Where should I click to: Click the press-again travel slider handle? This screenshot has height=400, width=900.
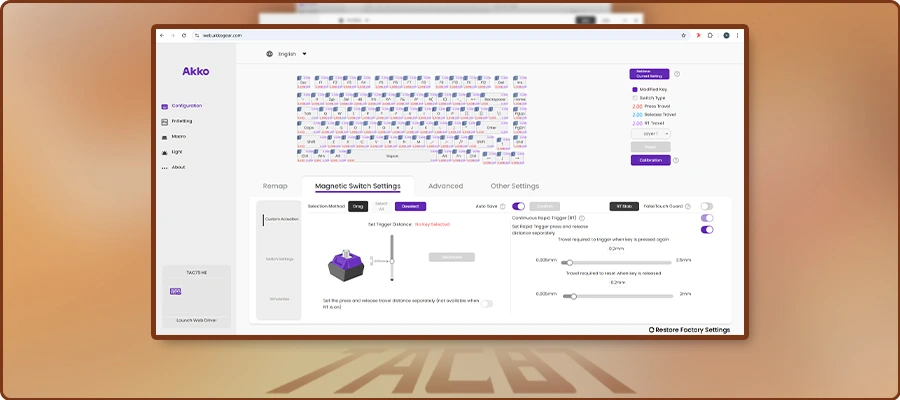tap(570, 263)
